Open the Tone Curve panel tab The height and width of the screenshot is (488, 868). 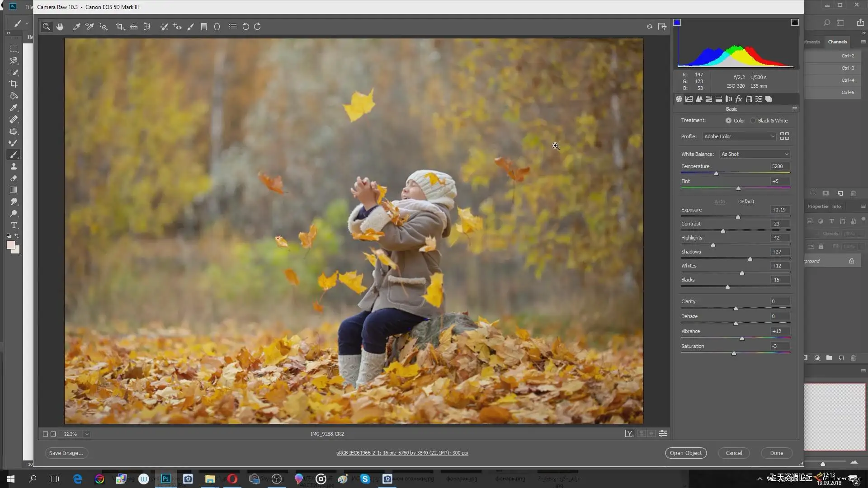689,99
